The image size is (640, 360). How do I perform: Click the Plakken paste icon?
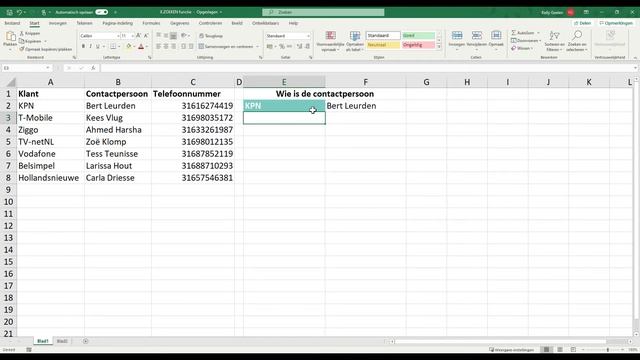[x=10, y=37]
